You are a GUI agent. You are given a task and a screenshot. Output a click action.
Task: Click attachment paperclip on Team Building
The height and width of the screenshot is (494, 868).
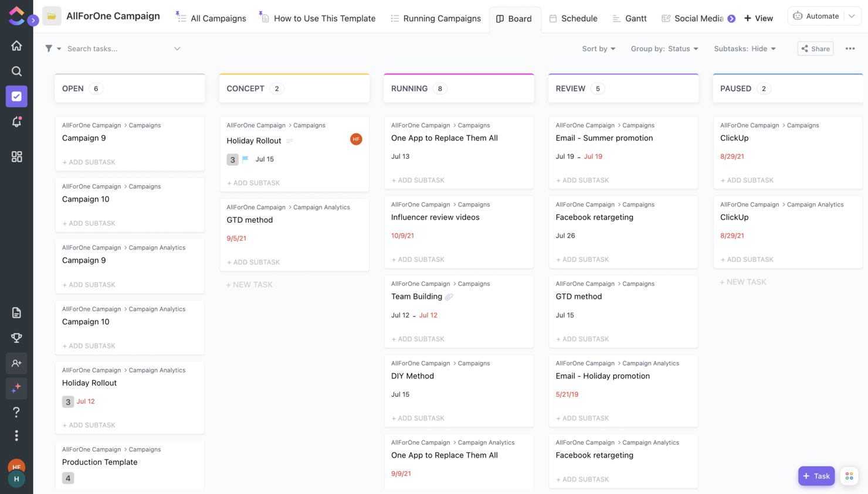coord(449,297)
